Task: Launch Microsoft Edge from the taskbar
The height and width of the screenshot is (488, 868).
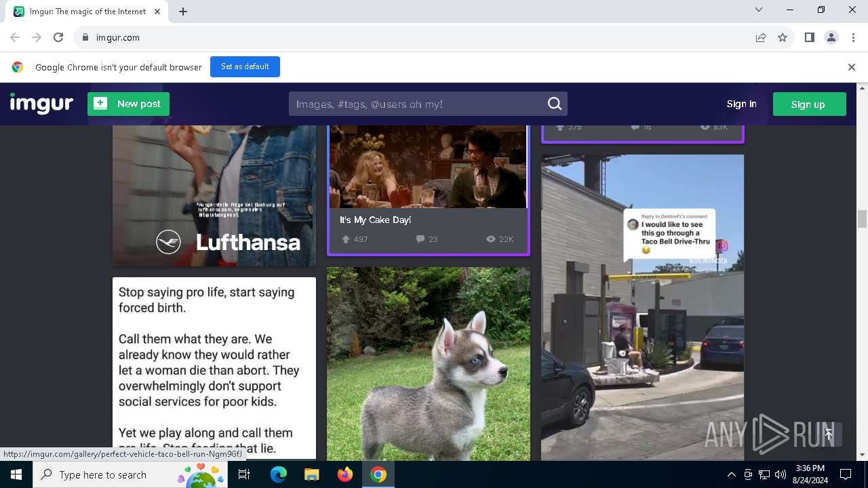Action: pyautogui.click(x=278, y=474)
